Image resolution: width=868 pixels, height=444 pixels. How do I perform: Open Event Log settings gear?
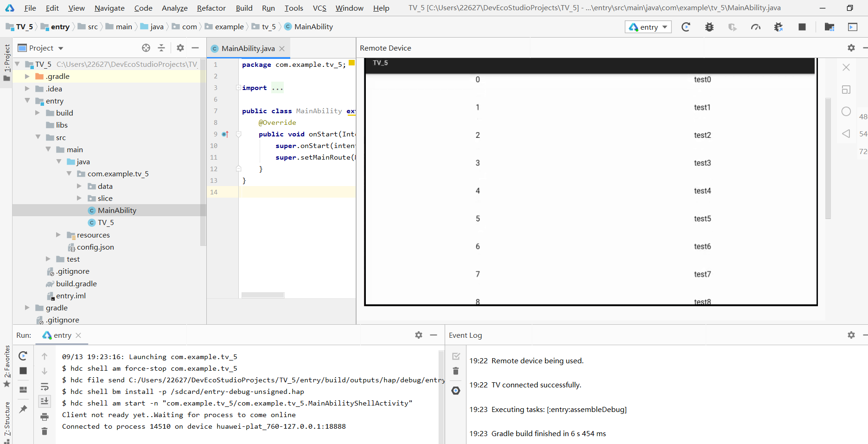(x=851, y=335)
